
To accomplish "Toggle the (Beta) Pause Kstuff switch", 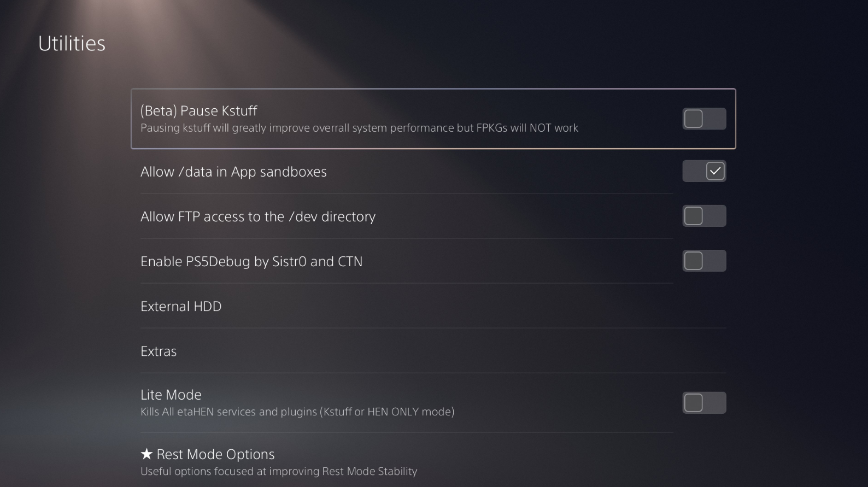I will (x=704, y=119).
